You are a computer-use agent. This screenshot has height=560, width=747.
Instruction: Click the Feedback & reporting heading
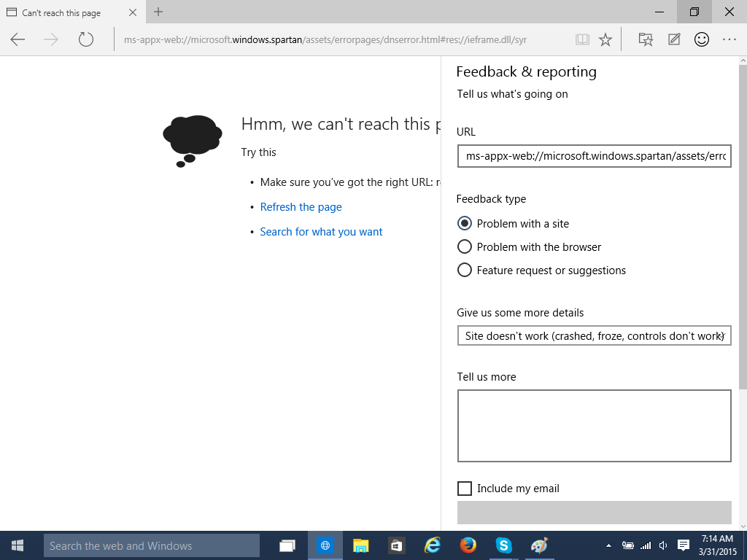tap(527, 72)
